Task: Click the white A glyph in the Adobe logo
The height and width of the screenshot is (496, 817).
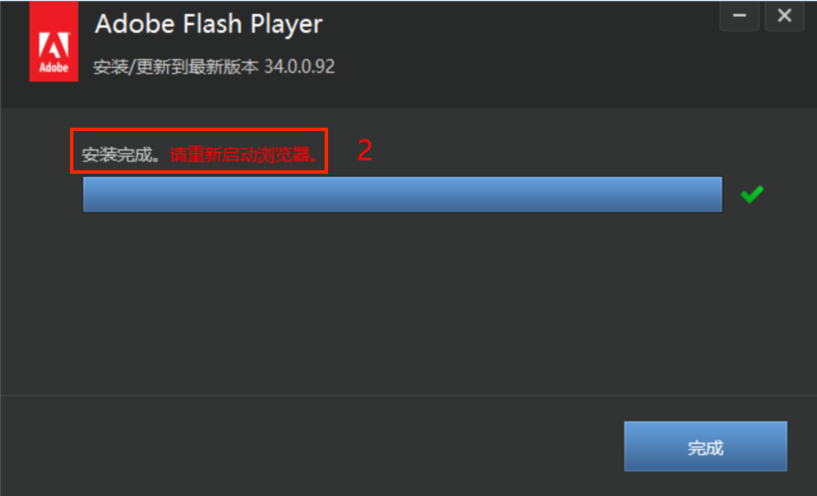Action: click(x=54, y=45)
